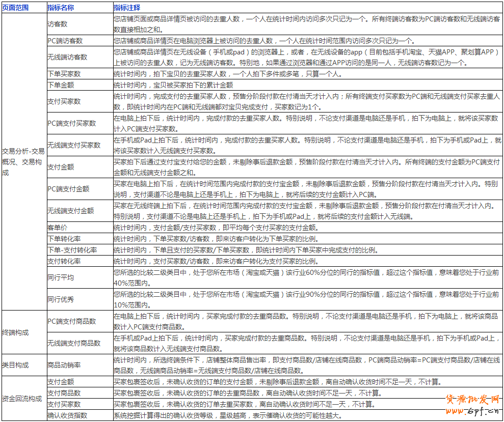This screenshot has width=504, height=422.
Task: Select the 商品动销率 cell
Action: [x=79, y=365]
